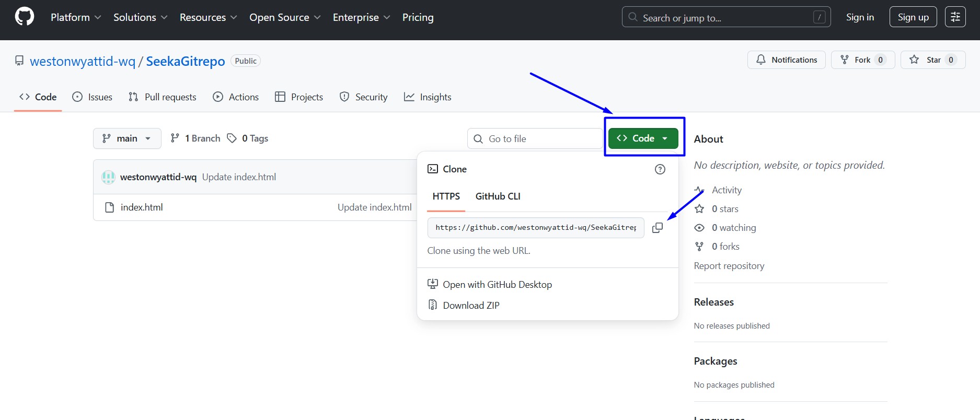This screenshot has width=980, height=420.
Task: Switch to the GitHub CLI tab
Action: click(498, 196)
